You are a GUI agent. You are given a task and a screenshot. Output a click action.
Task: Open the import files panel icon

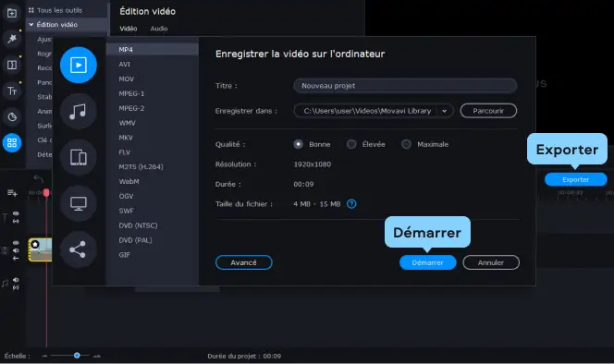12,13
